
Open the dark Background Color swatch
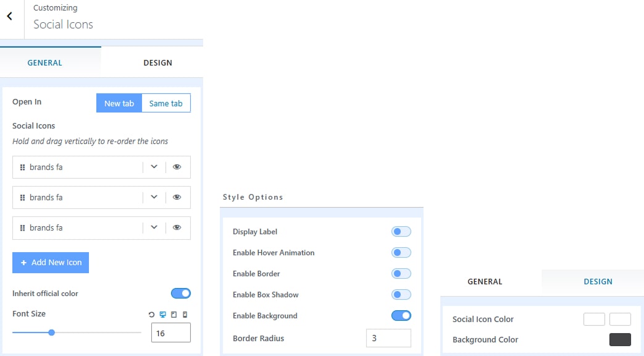(620, 339)
